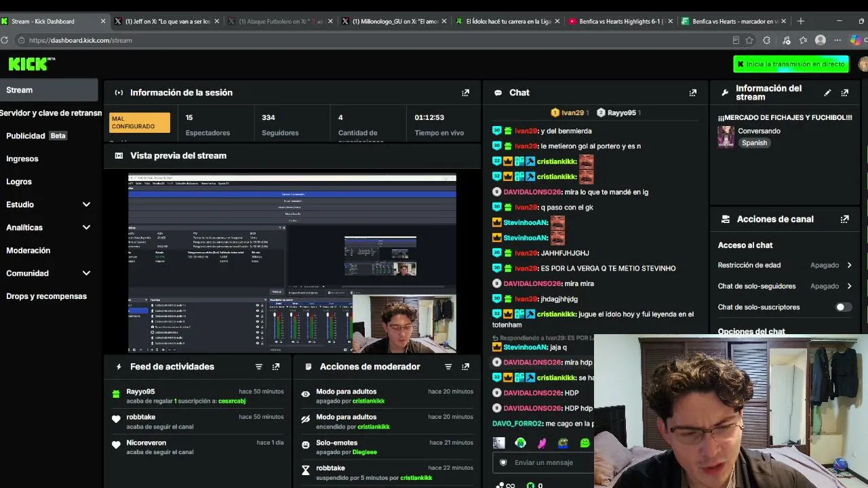Click username DAVO_FORRO2 in chat
868x488 pixels.
(517, 424)
